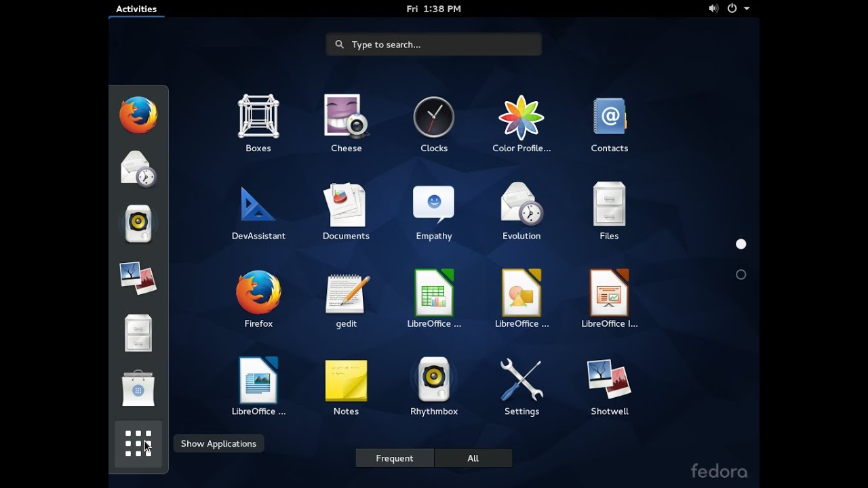Launch LibreOffice Impress icon
This screenshot has height=488, width=868.
click(609, 298)
